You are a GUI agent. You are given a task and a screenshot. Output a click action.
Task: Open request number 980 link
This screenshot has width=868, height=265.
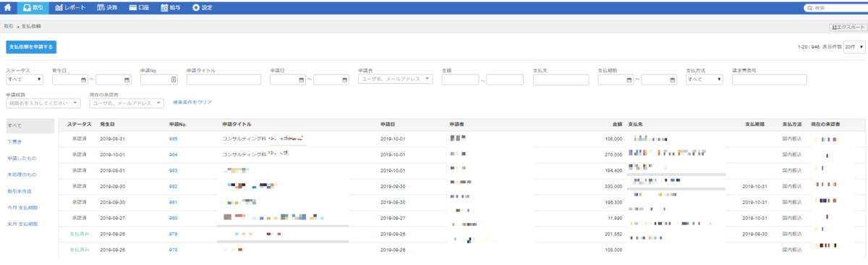(173, 218)
